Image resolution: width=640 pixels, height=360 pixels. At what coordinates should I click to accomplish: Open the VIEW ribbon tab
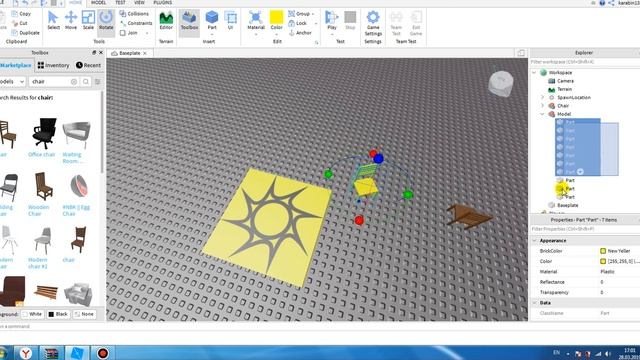tap(139, 2)
